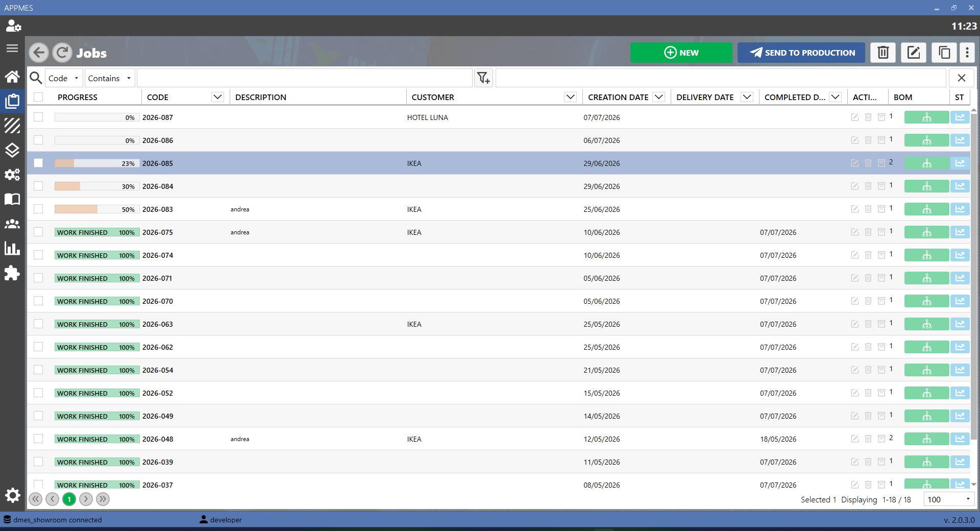Go to the next page arrow

(x=86, y=499)
